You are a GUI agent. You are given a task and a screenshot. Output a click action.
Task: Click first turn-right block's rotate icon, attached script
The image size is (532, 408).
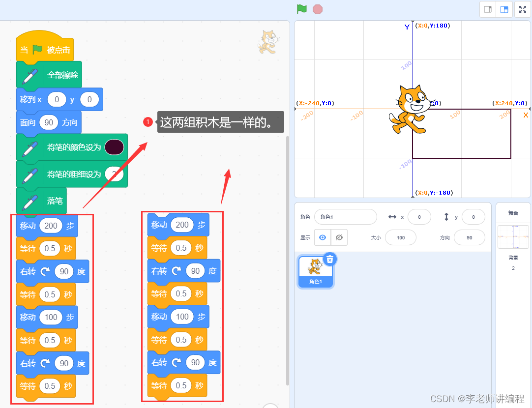point(45,271)
